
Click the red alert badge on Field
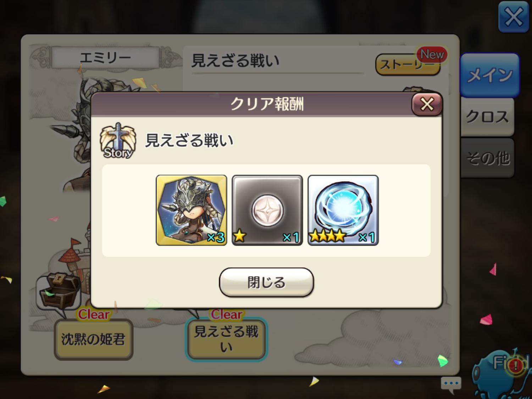[516, 365]
